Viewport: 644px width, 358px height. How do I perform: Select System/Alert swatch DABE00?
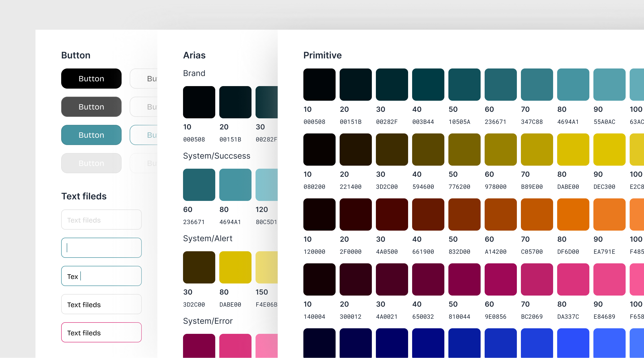point(235,267)
